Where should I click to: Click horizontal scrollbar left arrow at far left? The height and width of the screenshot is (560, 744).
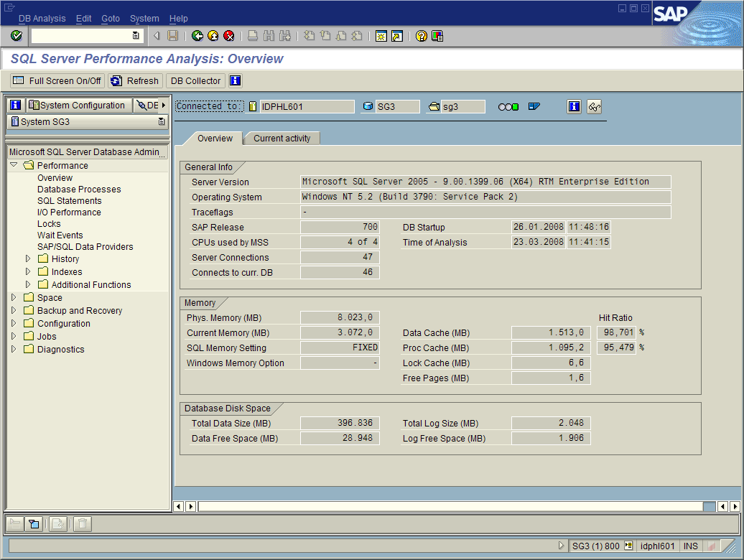coord(178,506)
